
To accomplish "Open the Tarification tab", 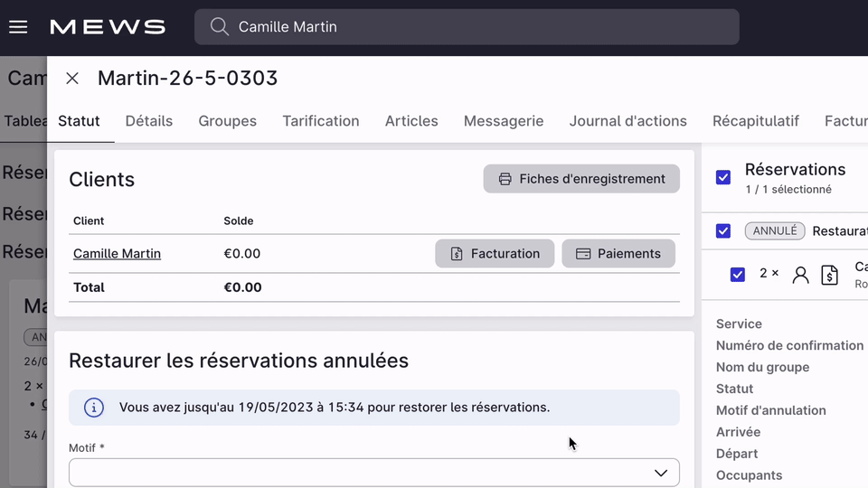I will 320,121.
